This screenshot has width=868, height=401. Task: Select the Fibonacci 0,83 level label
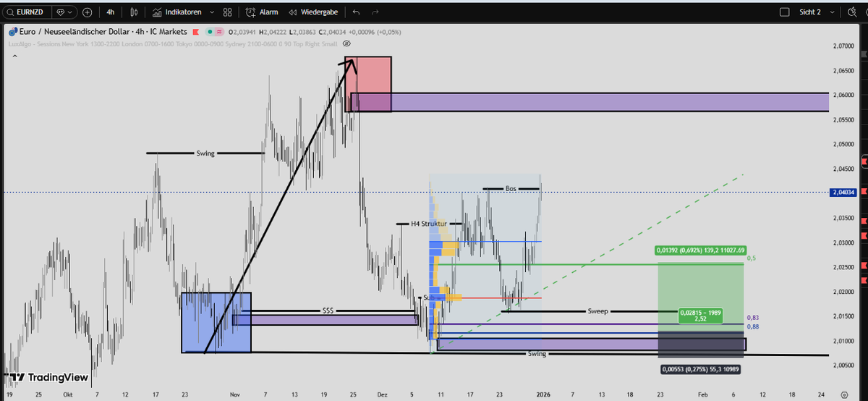(753, 318)
